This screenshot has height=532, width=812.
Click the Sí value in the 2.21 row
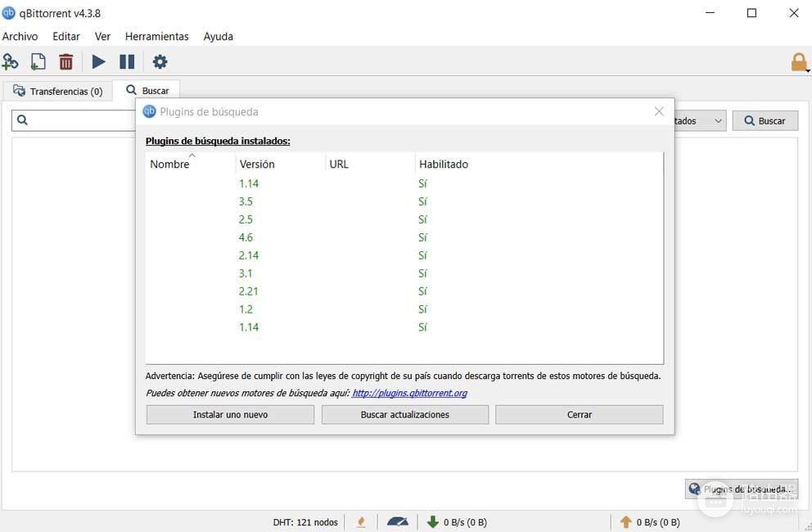(x=422, y=291)
